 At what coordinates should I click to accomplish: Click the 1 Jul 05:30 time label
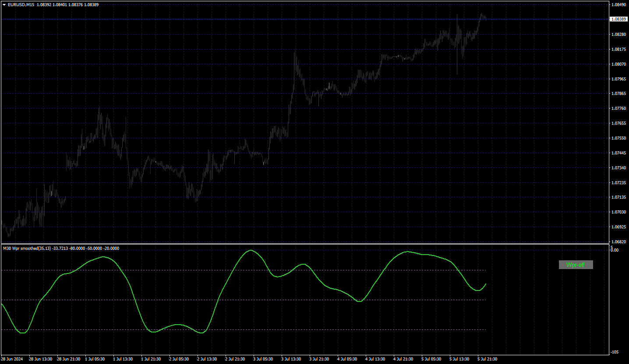click(95, 359)
